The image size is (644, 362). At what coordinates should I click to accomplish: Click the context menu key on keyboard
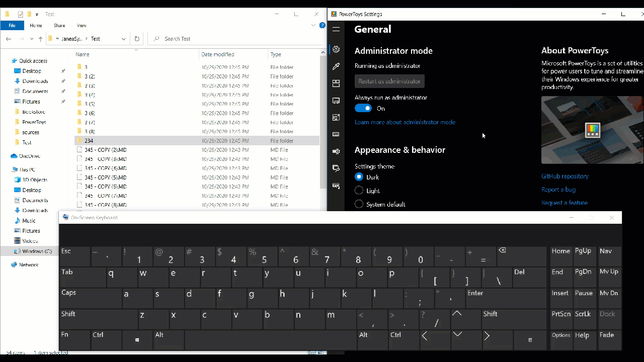coord(530,340)
